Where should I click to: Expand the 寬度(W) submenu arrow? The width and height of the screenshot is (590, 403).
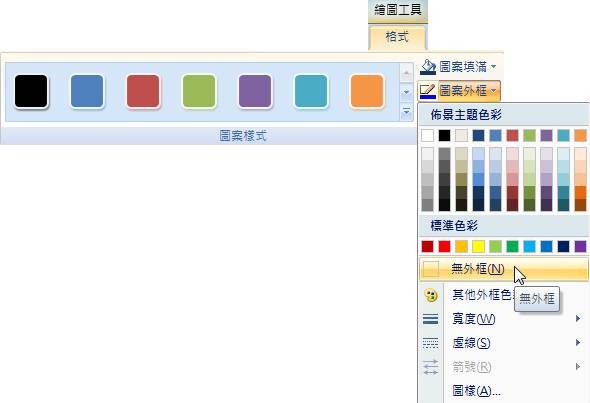578,319
